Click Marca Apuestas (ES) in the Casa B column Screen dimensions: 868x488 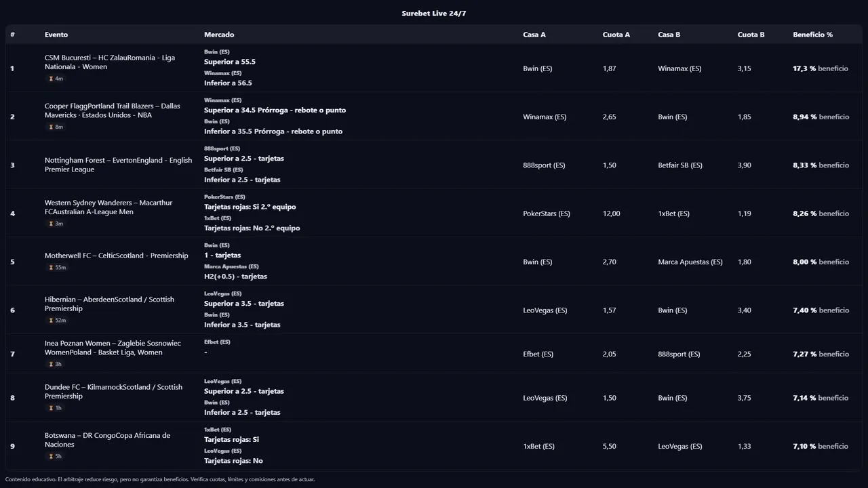click(690, 262)
